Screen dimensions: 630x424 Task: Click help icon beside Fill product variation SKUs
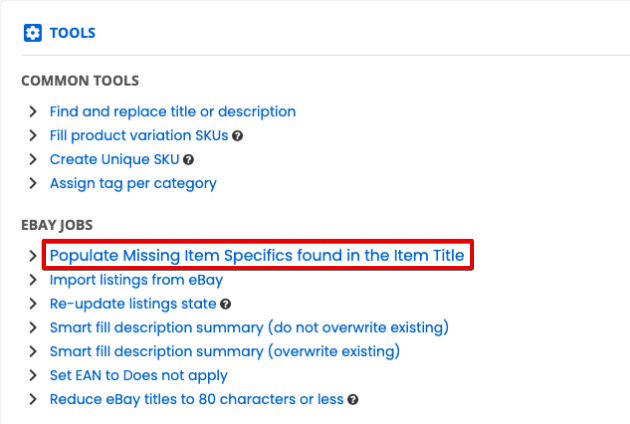(237, 136)
